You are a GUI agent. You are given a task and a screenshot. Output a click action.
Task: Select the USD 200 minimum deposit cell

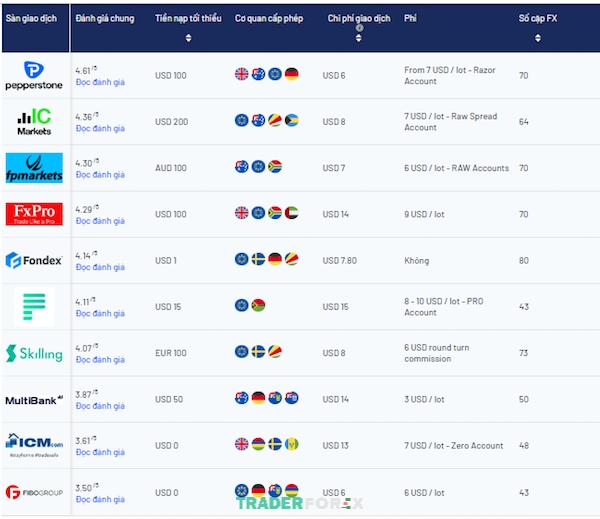(x=171, y=122)
